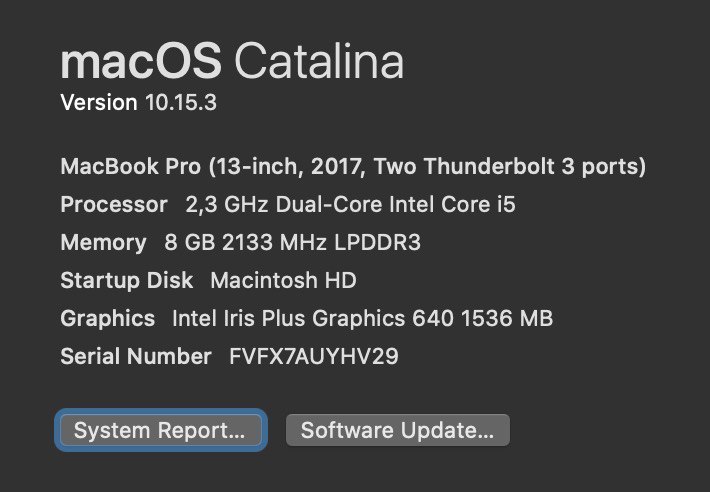The width and height of the screenshot is (710, 492).
Task: Click the Serial Number label
Action: point(136,356)
